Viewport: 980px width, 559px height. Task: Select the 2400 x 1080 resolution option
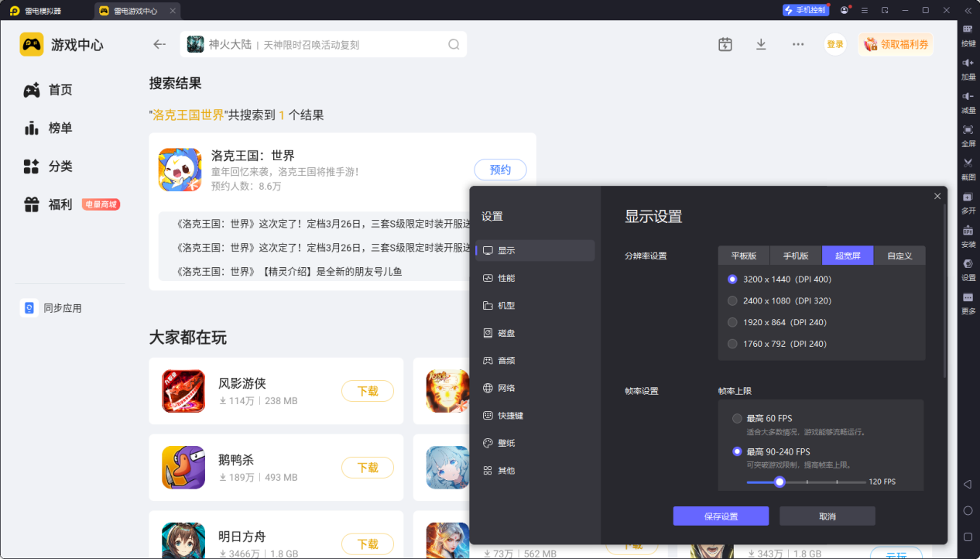(x=732, y=300)
